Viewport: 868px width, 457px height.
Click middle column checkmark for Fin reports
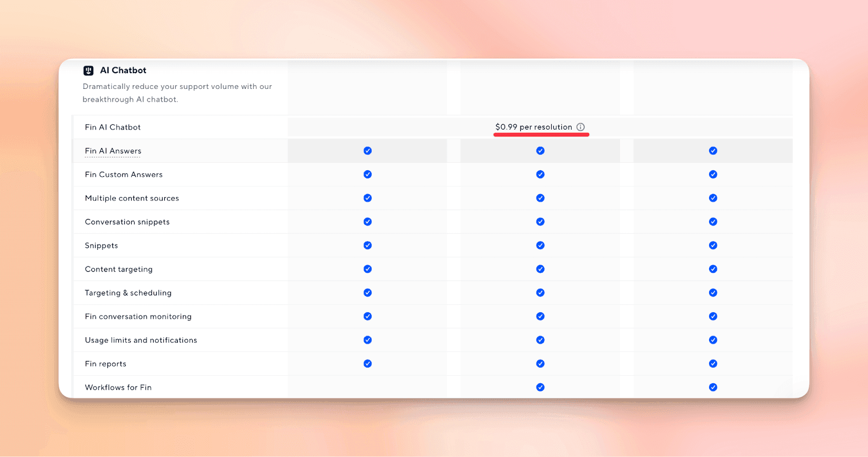(x=540, y=364)
